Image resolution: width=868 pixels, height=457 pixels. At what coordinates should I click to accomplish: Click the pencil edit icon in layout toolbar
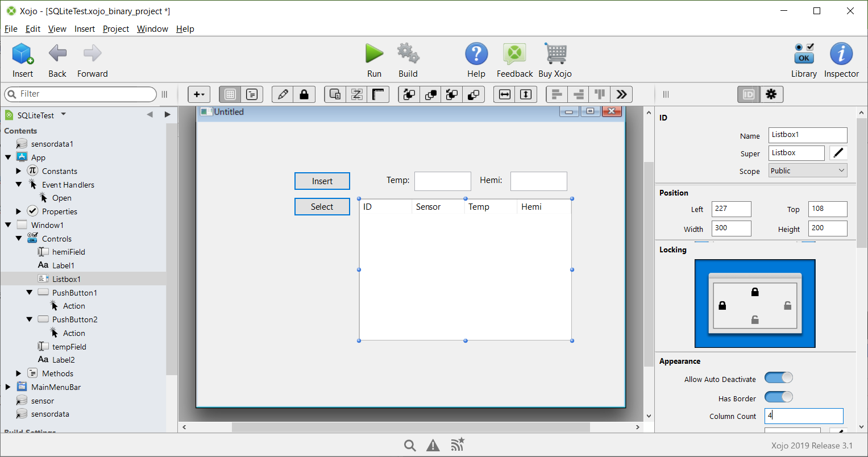pos(283,94)
